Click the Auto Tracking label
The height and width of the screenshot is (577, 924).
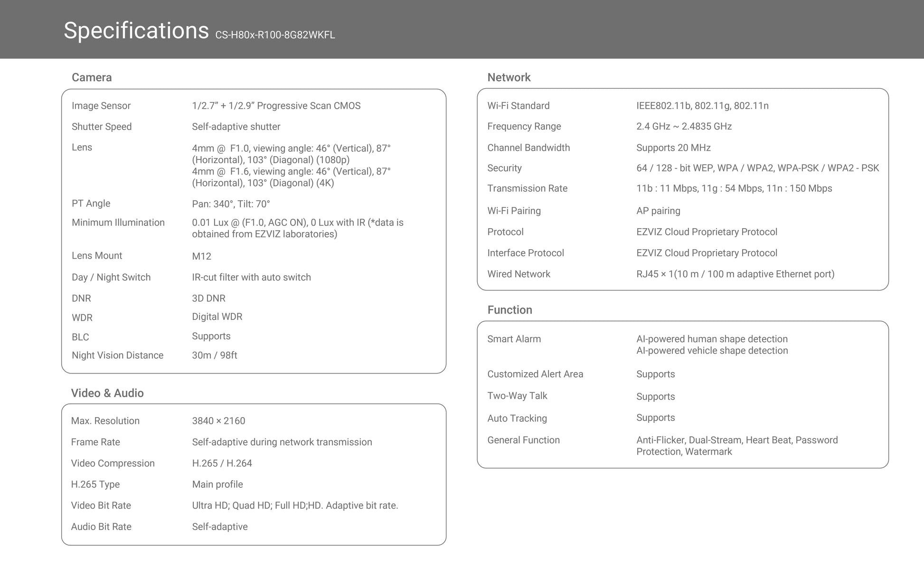[517, 418]
